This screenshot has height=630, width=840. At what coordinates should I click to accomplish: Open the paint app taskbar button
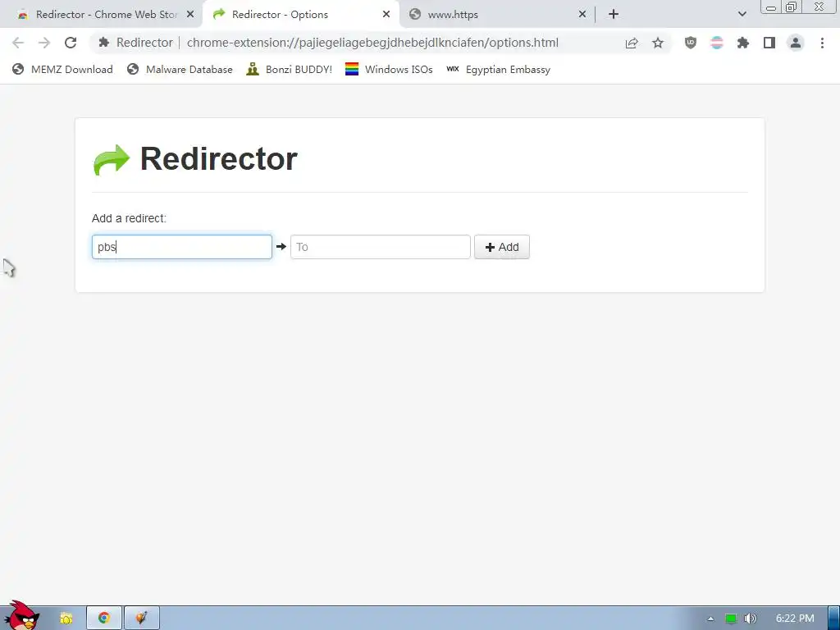tap(141, 619)
